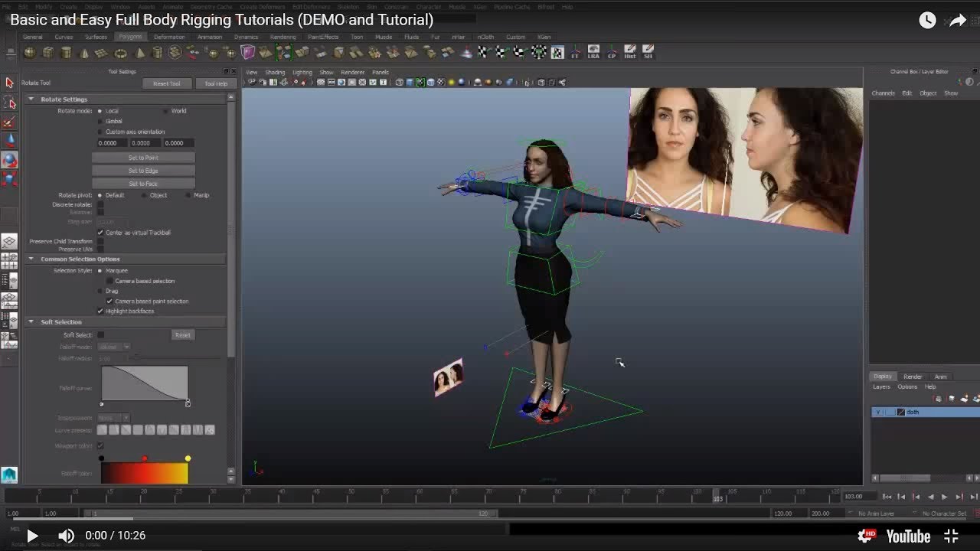Open the Falloff mode dropdown
This screenshot has height=551, width=980.
(x=114, y=347)
